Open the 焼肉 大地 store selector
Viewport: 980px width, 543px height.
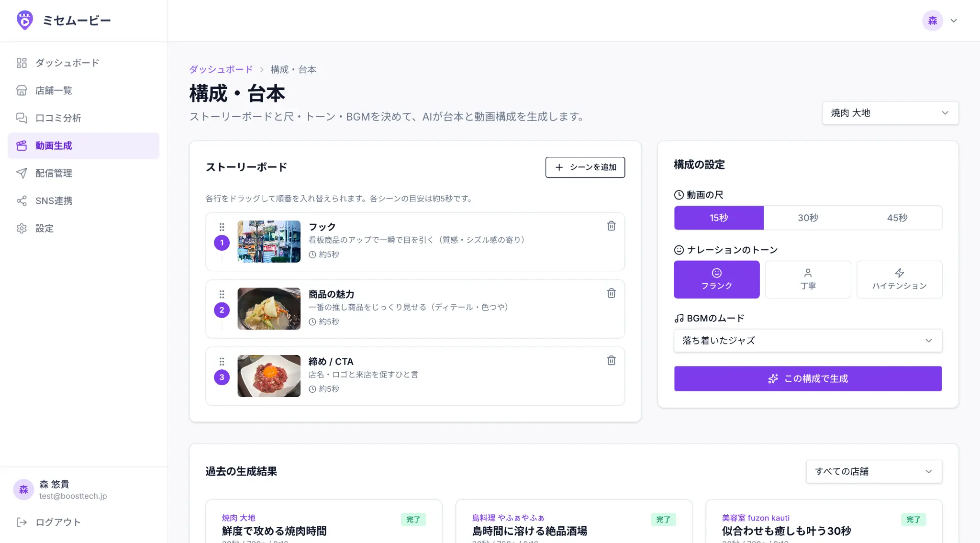[890, 113]
